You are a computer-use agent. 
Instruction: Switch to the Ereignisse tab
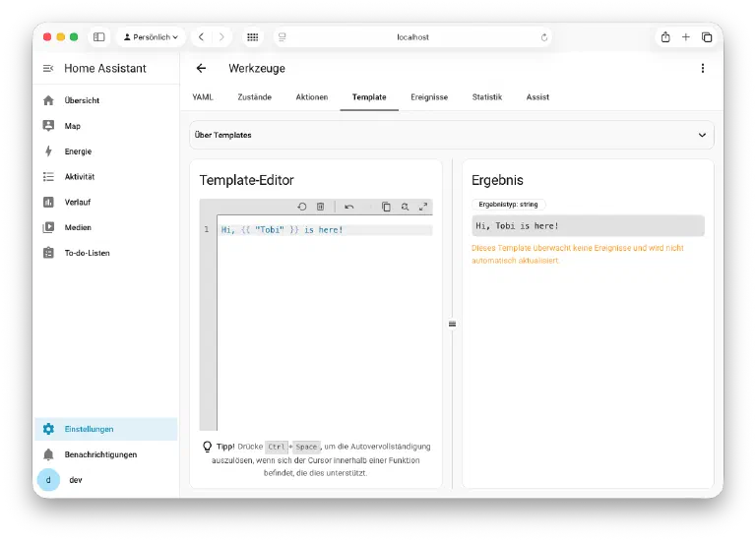point(429,97)
